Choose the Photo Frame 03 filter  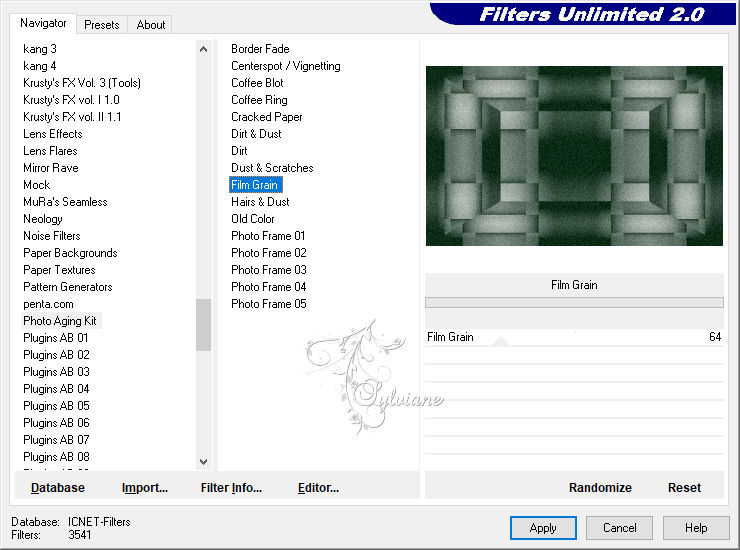pos(269,270)
